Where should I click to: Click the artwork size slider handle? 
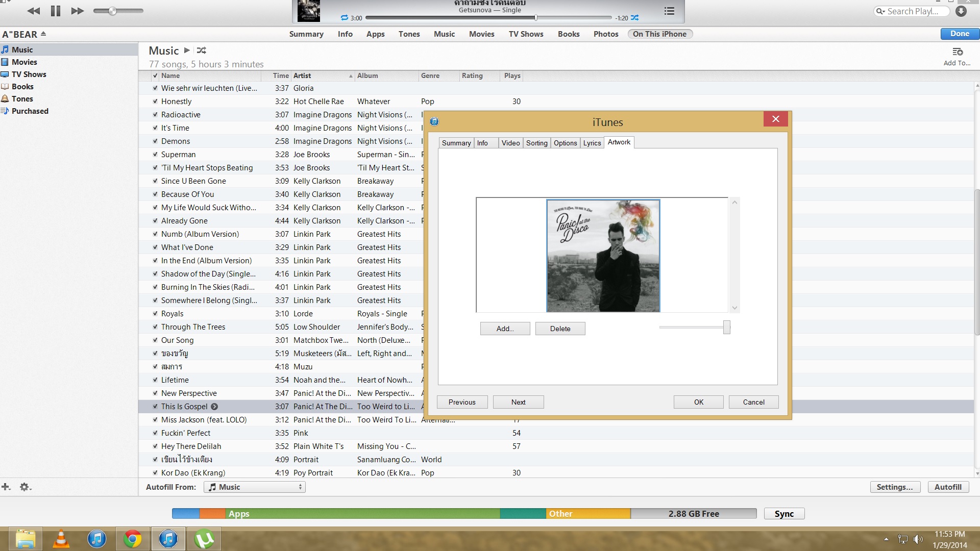[726, 327]
